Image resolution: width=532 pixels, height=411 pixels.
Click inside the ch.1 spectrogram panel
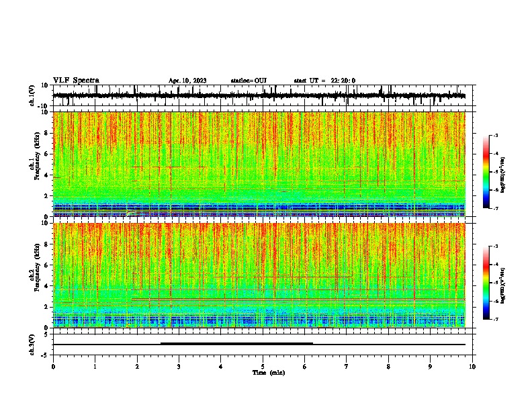(259, 164)
